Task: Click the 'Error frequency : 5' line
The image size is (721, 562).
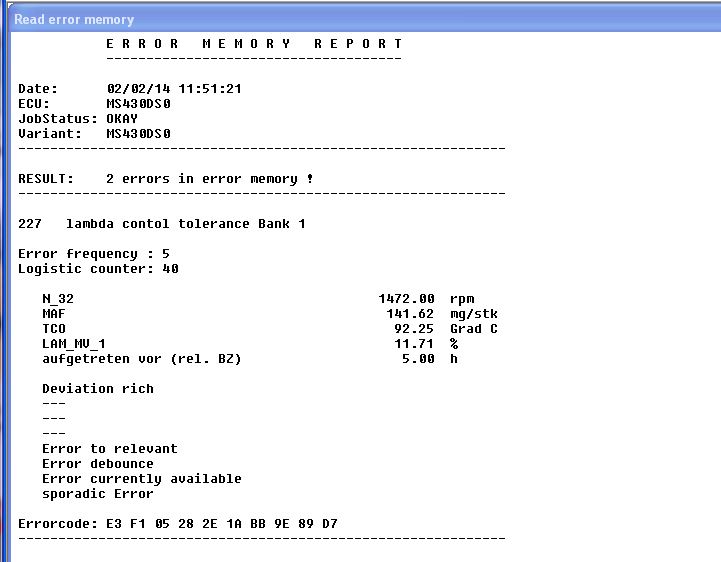Action: pyautogui.click(x=94, y=254)
